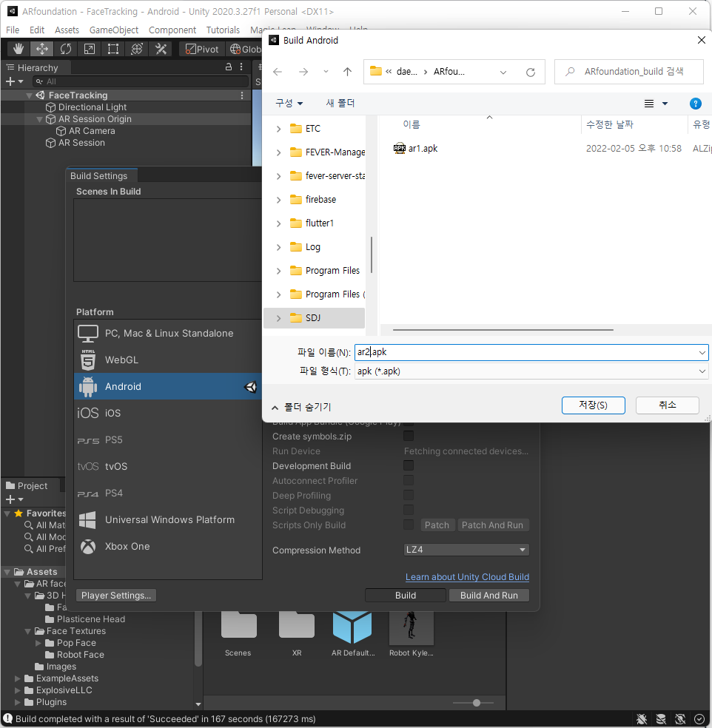Refresh the folder listing
Image resolution: width=712 pixels, height=728 pixels.
pyautogui.click(x=531, y=72)
